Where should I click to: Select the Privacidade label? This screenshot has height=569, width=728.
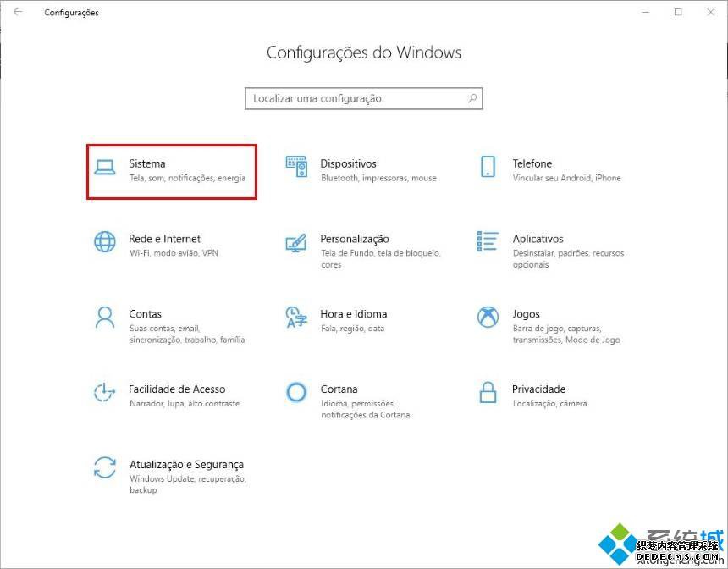point(538,389)
